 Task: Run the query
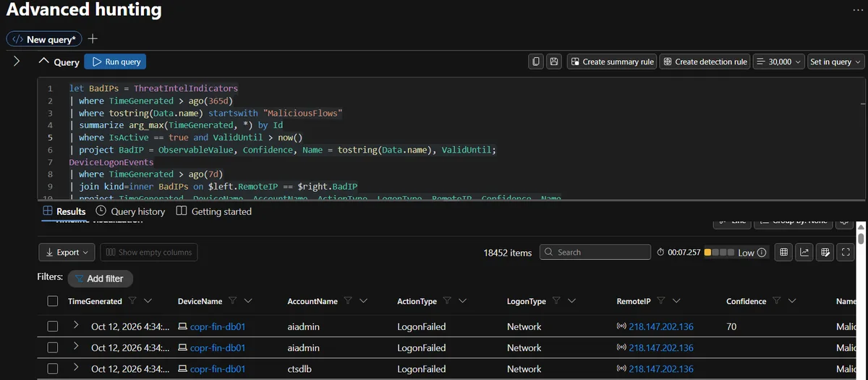(115, 62)
